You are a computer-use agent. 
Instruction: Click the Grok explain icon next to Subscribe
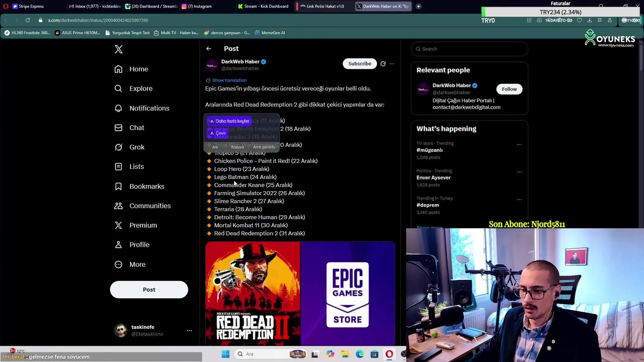click(383, 64)
